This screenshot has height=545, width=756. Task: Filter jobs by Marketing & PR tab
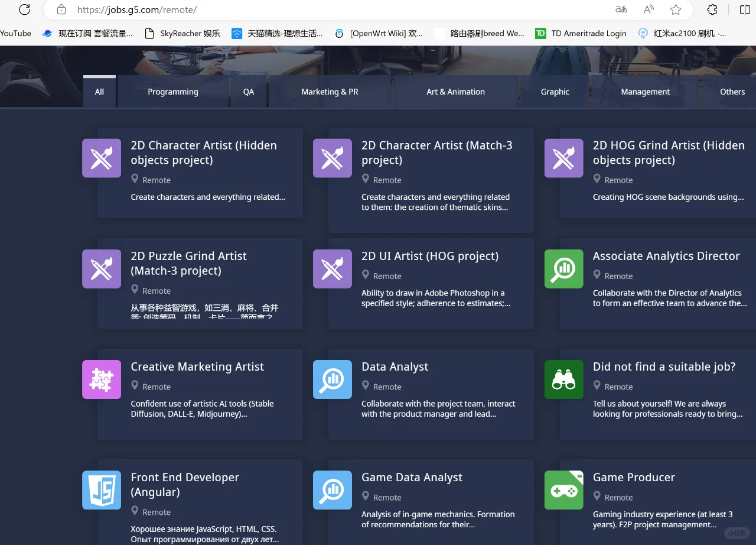330,92
